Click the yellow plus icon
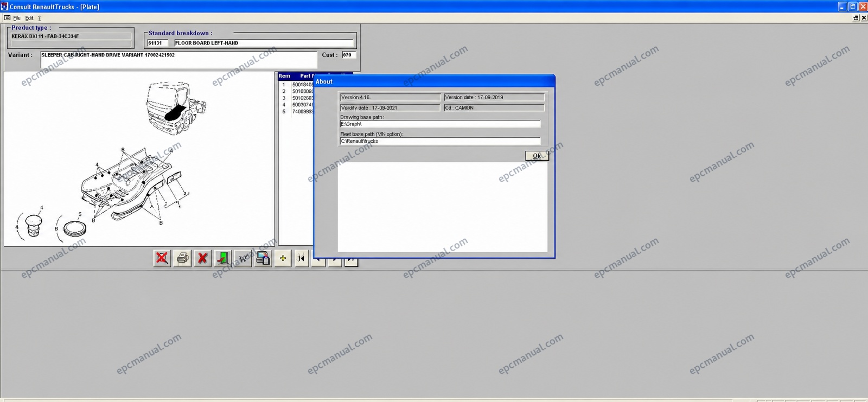Viewport: 868px width, 402px height. tap(283, 258)
